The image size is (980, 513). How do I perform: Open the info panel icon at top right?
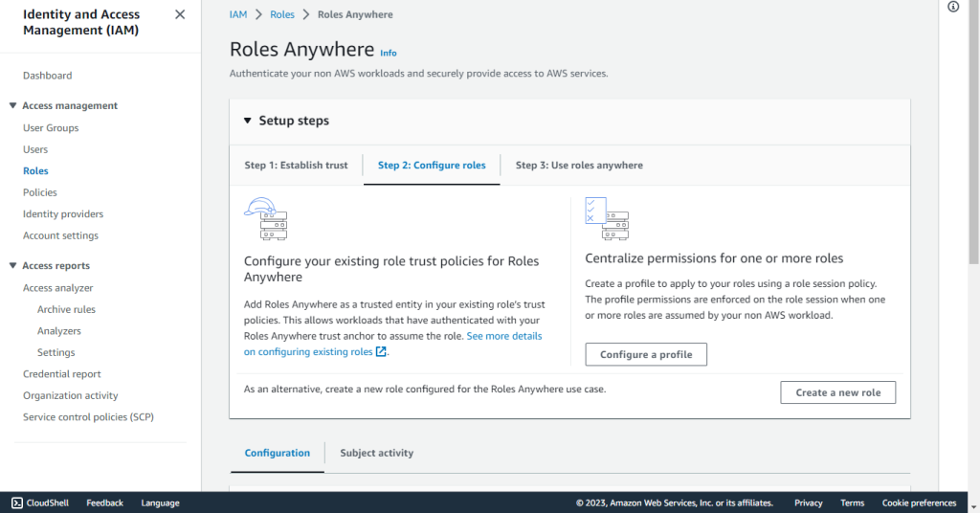953,7
